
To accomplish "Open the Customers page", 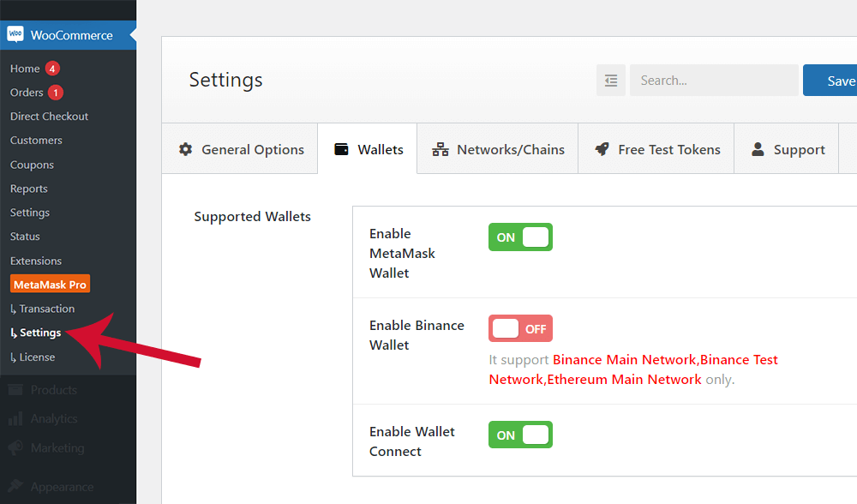I will coord(36,141).
